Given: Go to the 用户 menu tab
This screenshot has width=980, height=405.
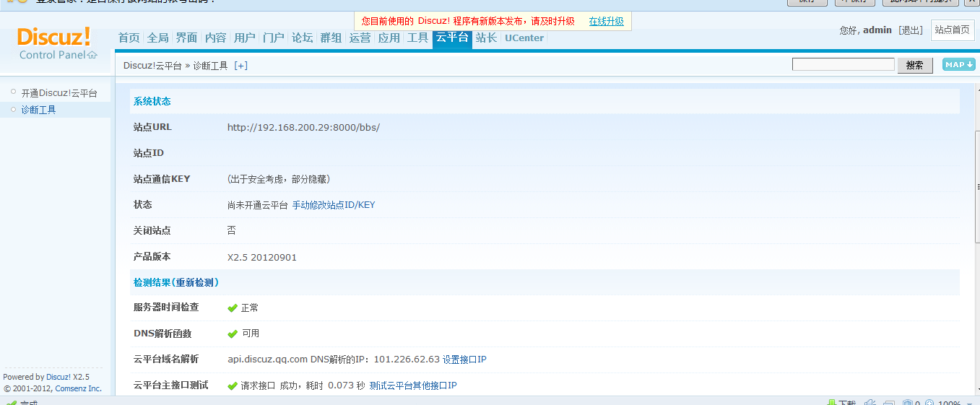Looking at the screenshot, I should tap(245, 38).
